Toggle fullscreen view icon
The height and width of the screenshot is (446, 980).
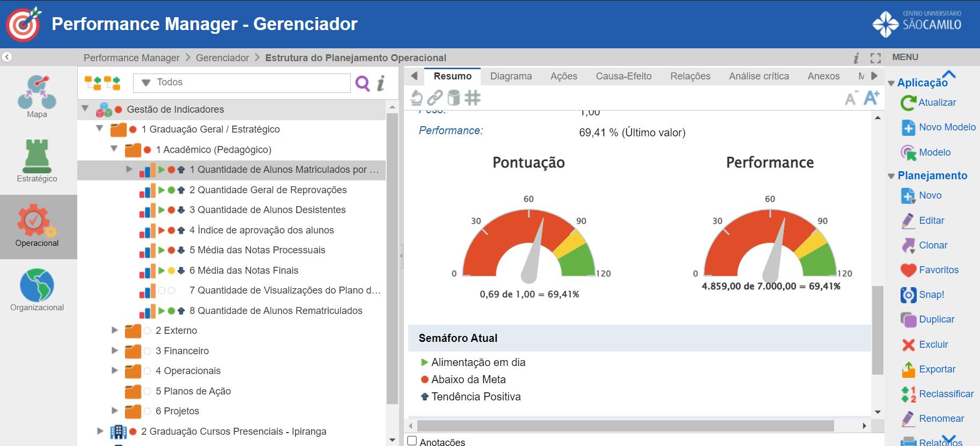875,58
